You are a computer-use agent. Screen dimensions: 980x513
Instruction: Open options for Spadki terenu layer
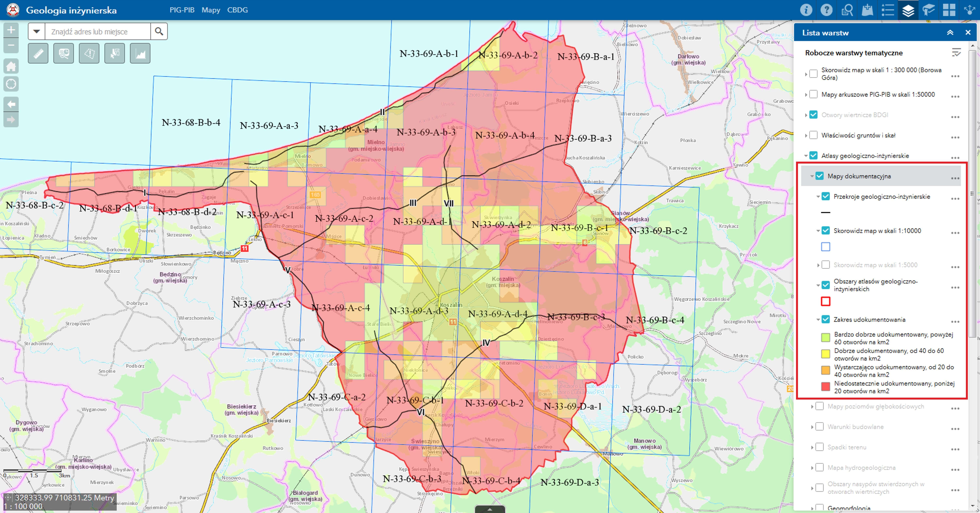[x=955, y=449]
